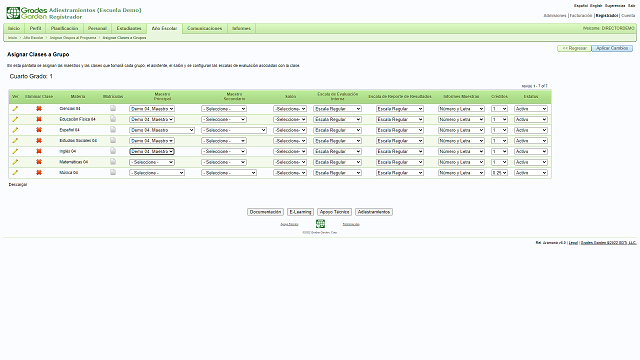Open the Maestro Principal dropdown for Matemáticas 04
Viewport: 640px width, 360px height.
pos(152,162)
